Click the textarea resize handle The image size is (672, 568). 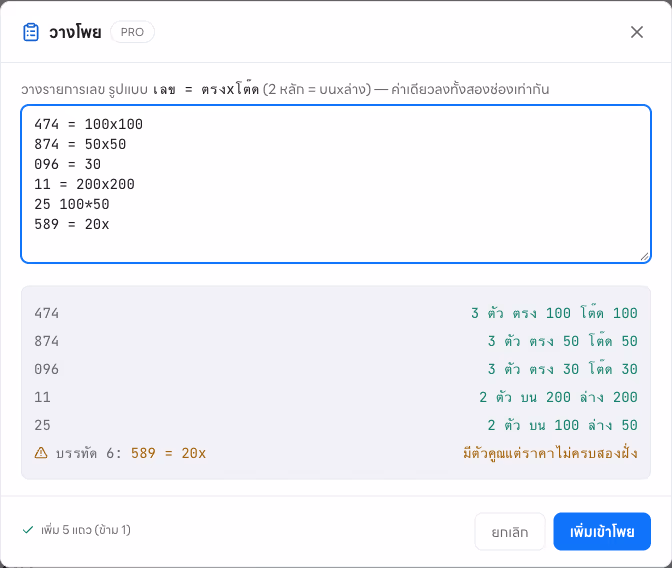[x=645, y=256]
